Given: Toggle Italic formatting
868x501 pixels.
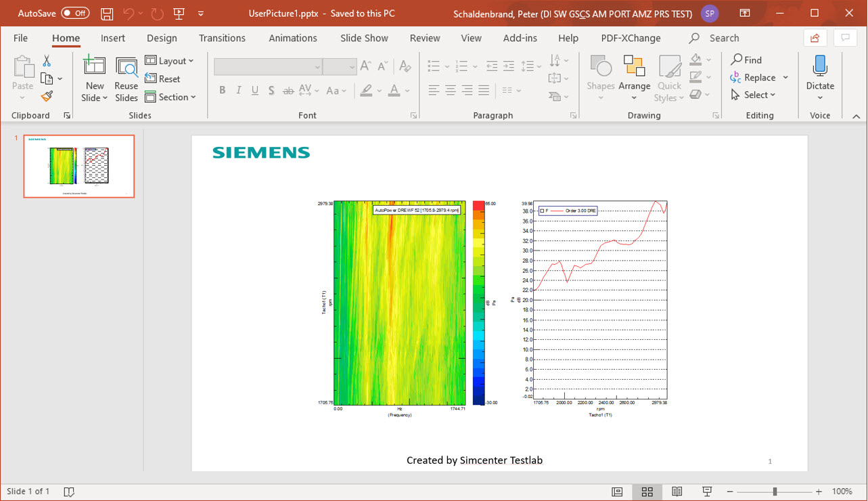Looking at the screenshot, I should 238,91.
